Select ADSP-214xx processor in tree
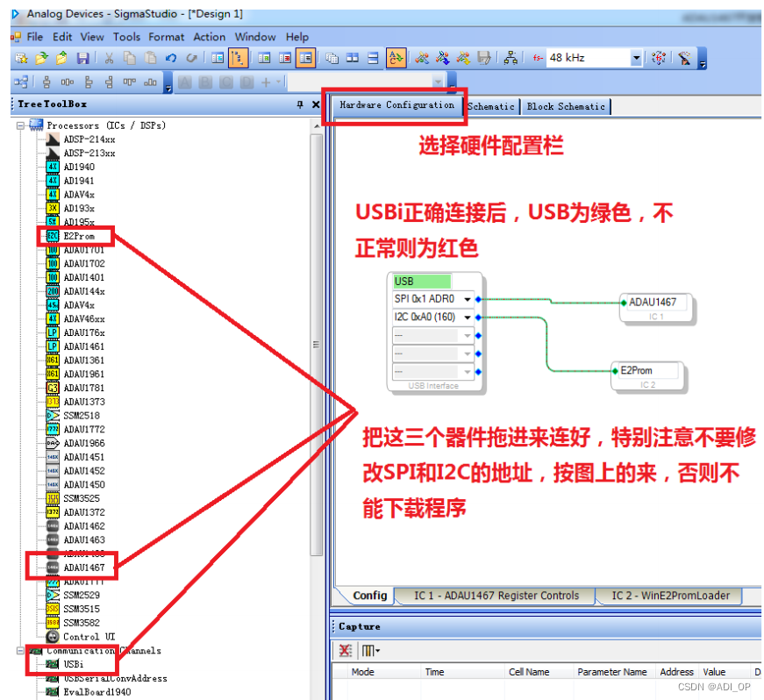The height and width of the screenshot is (700, 764). pyautogui.click(x=89, y=139)
